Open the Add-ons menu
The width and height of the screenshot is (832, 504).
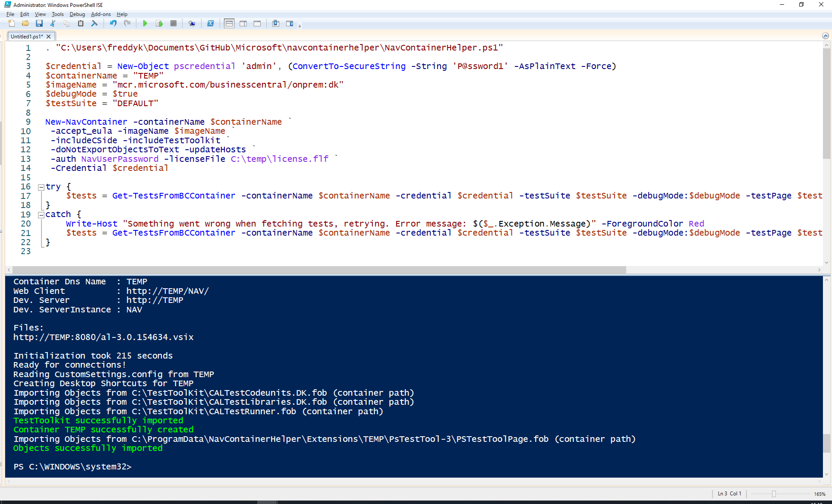(101, 14)
